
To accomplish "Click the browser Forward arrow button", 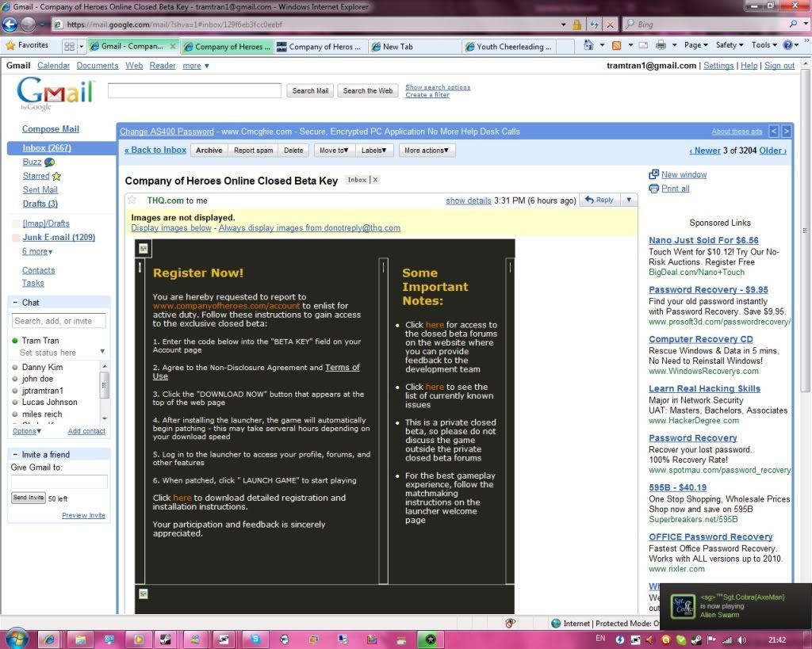I will coord(29,24).
